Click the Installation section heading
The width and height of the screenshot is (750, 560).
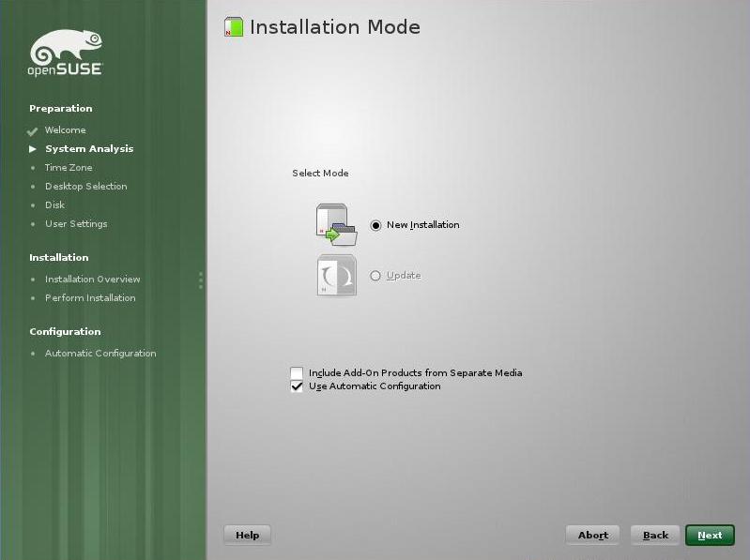point(59,258)
